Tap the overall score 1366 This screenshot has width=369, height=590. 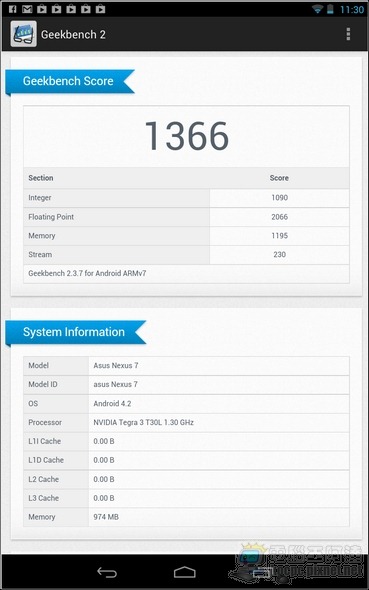pyautogui.click(x=187, y=136)
